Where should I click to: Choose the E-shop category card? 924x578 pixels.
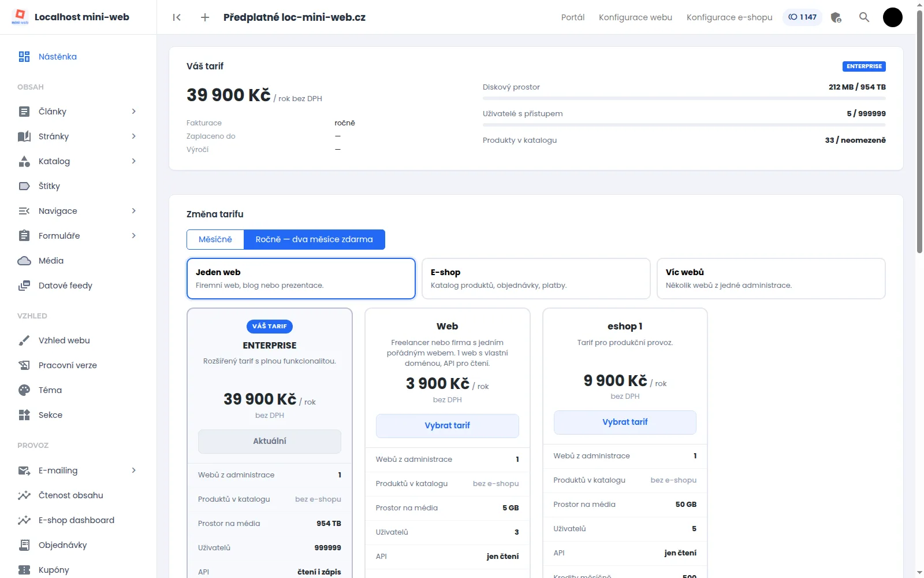(x=536, y=279)
